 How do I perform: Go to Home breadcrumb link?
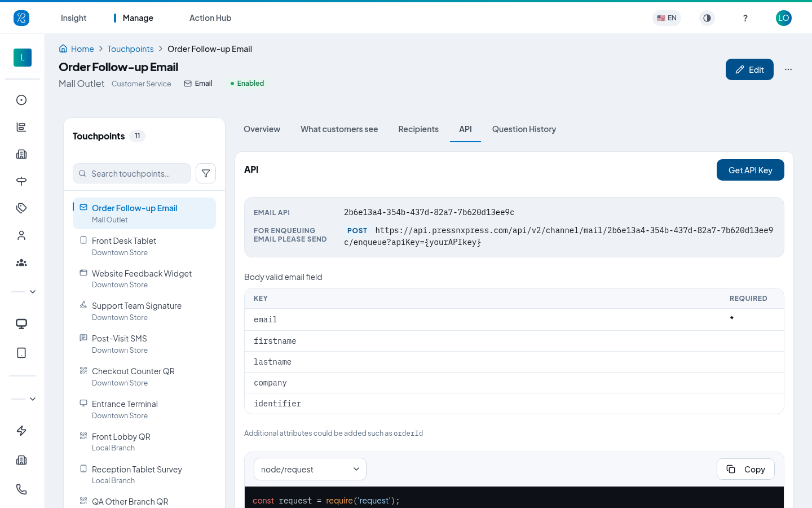pos(82,49)
